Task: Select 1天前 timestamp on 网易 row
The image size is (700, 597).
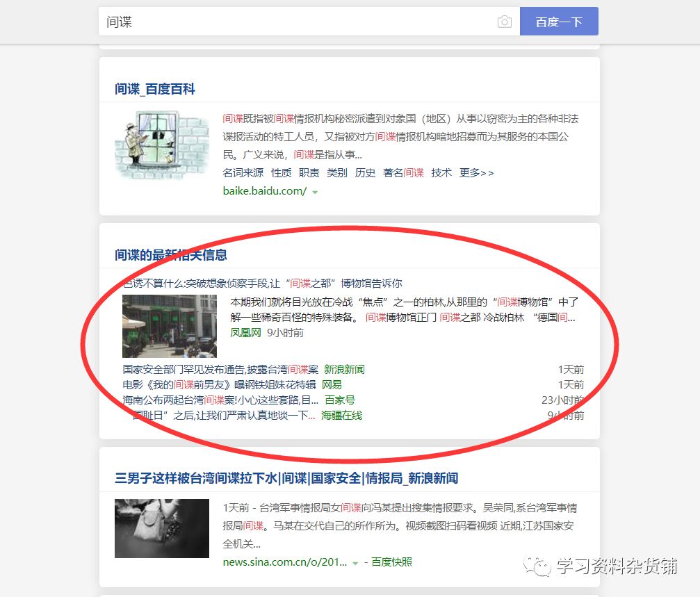Action: click(x=571, y=384)
